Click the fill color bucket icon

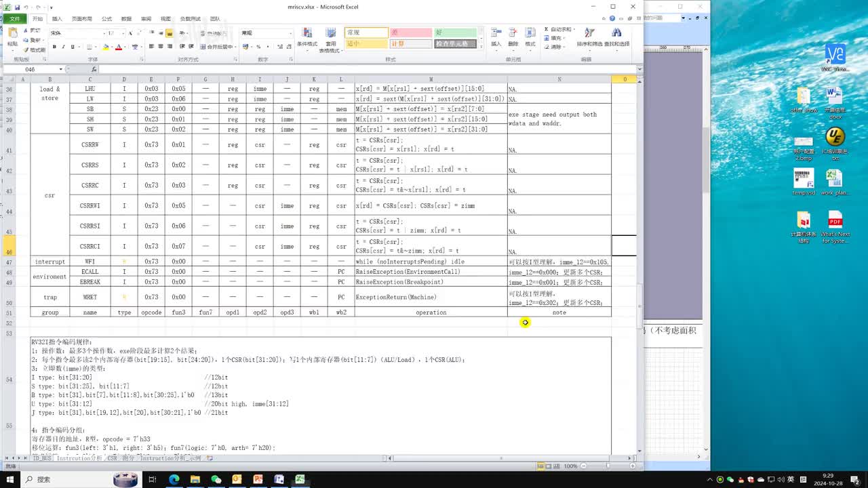coord(106,47)
